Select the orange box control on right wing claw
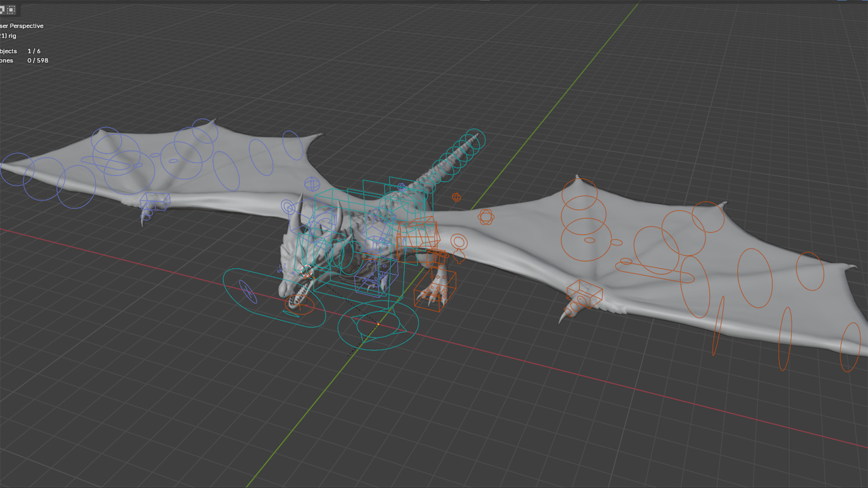868x488 pixels. (584, 294)
